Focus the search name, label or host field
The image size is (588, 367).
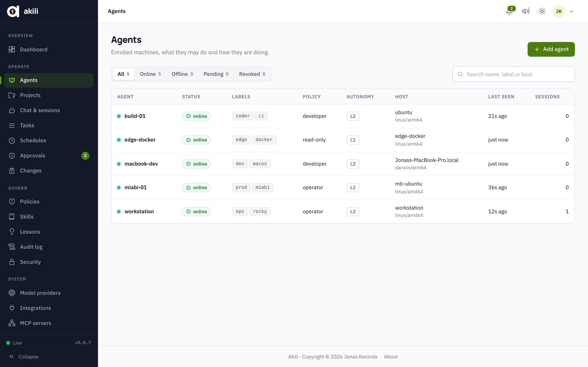513,74
